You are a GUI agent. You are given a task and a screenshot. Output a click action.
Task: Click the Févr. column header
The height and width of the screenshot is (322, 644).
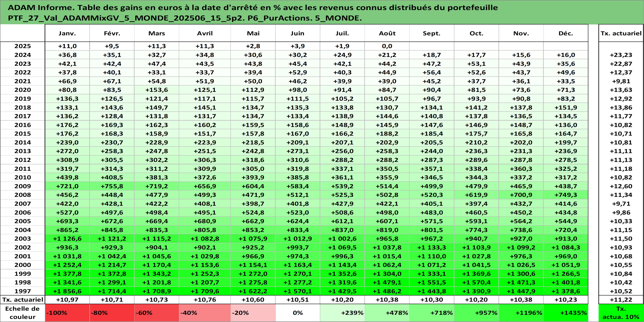(112, 33)
